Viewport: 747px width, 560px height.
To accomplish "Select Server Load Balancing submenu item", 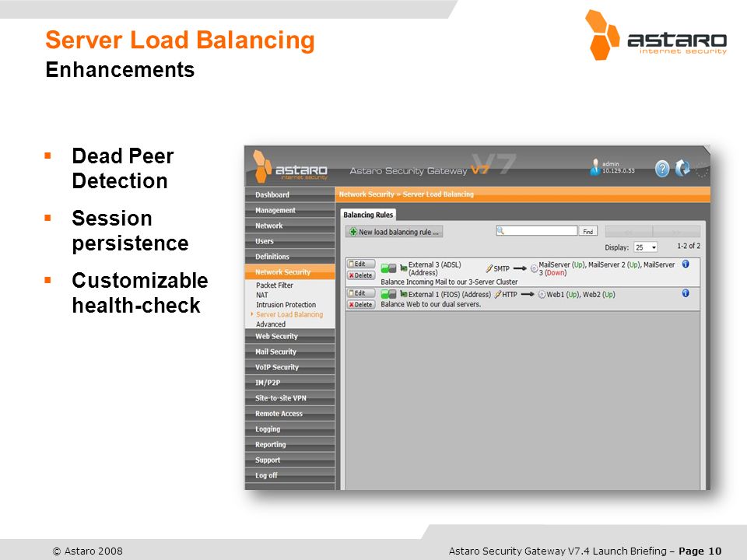I will [x=289, y=314].
